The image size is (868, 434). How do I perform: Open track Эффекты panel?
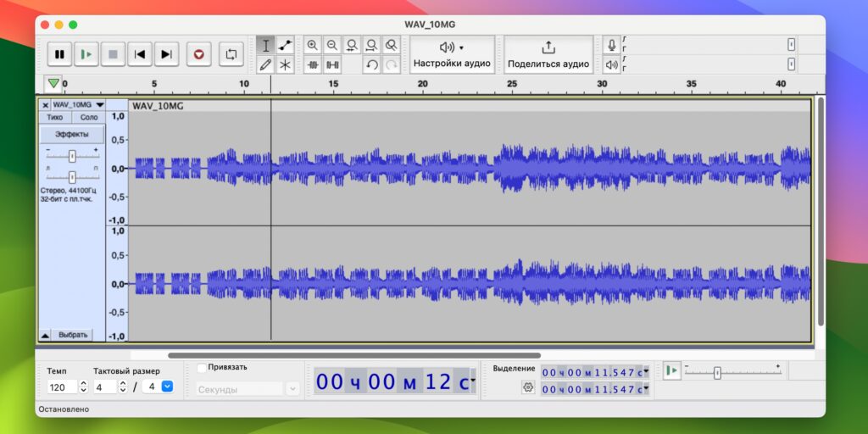[71, 134]
